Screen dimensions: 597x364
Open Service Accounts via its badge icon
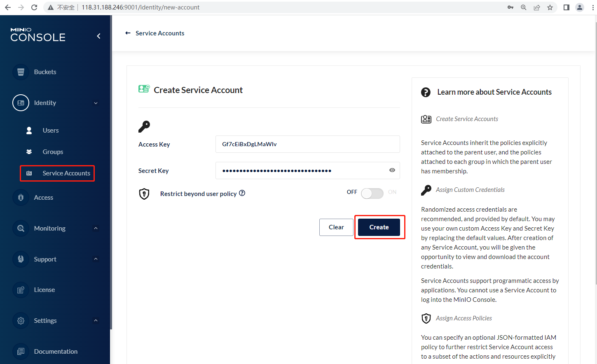[29, 173]
